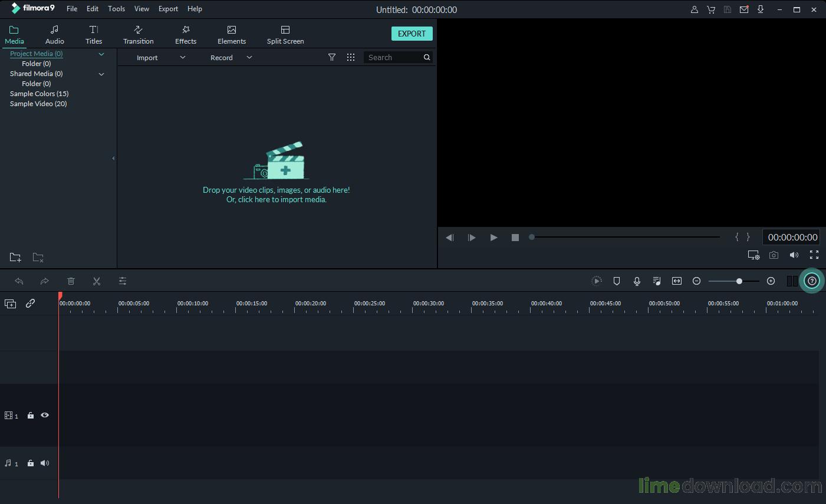Click the scissors split icon
The height and width of the screenshot is (504, 826).
(97, 281)
